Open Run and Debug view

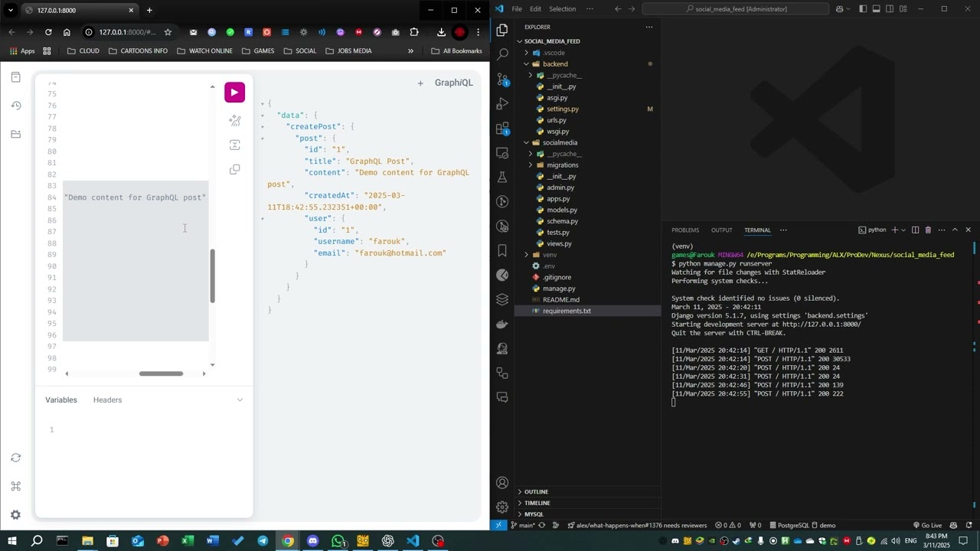pos(502,104)
